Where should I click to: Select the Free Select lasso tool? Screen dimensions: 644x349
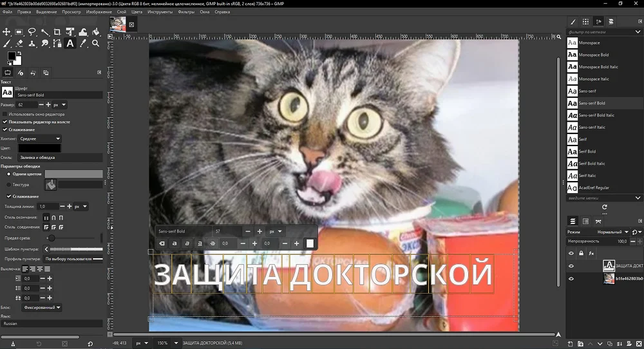click(x=32, y=32)
